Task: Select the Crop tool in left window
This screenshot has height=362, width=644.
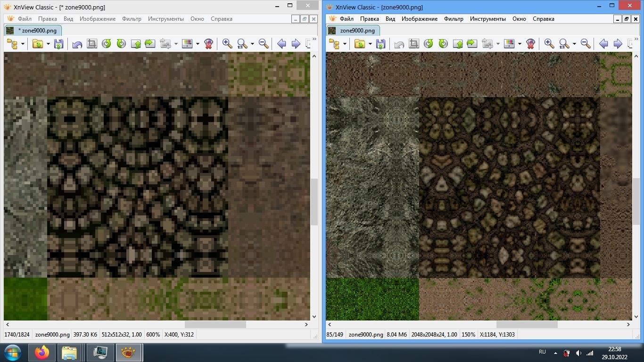Action: (x=92, y=44)
